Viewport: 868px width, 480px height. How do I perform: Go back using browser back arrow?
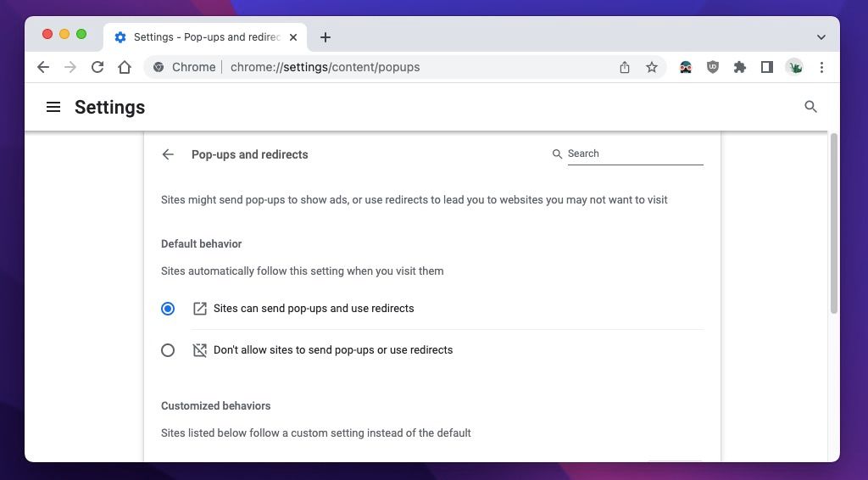(43, 67)
